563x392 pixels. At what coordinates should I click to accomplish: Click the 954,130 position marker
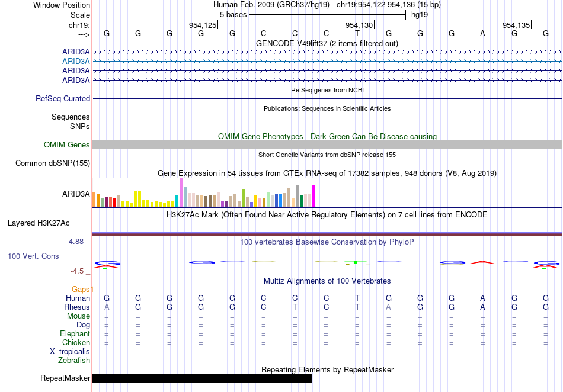point(359,25)
